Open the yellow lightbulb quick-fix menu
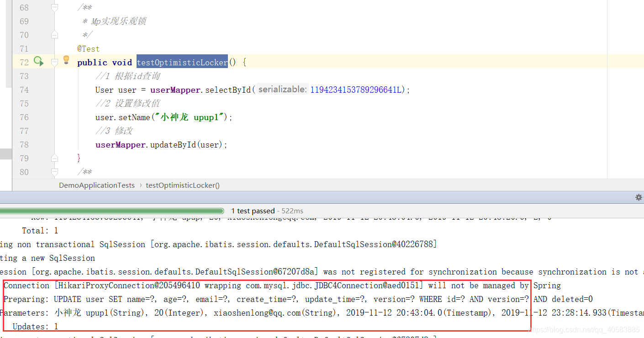The height and width of the screenshot is (338, 644). (66, 60)
